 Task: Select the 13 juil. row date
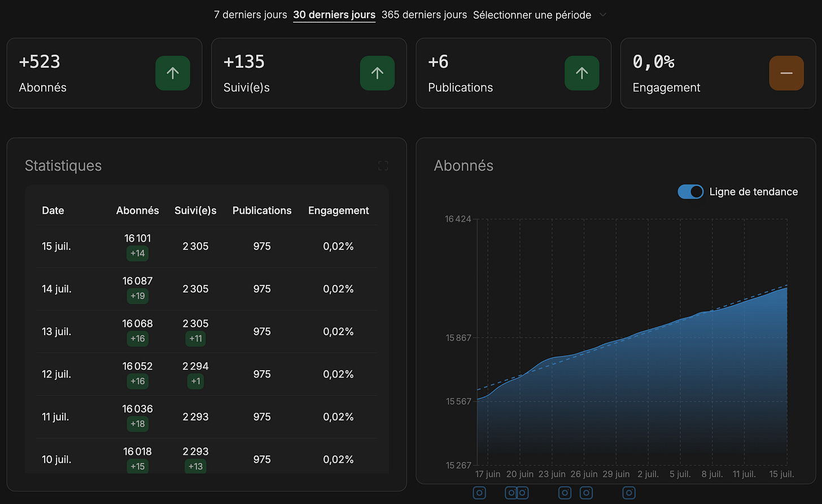[x=56, y=332]
